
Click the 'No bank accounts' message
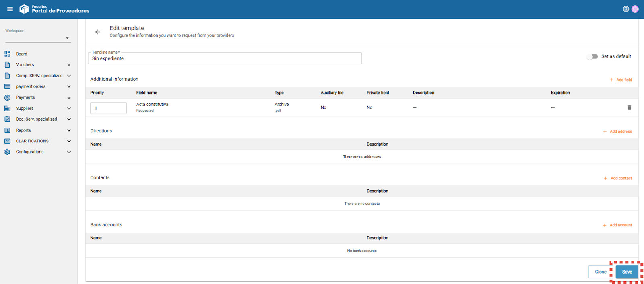pyautogui.click(x=362, y=251)
